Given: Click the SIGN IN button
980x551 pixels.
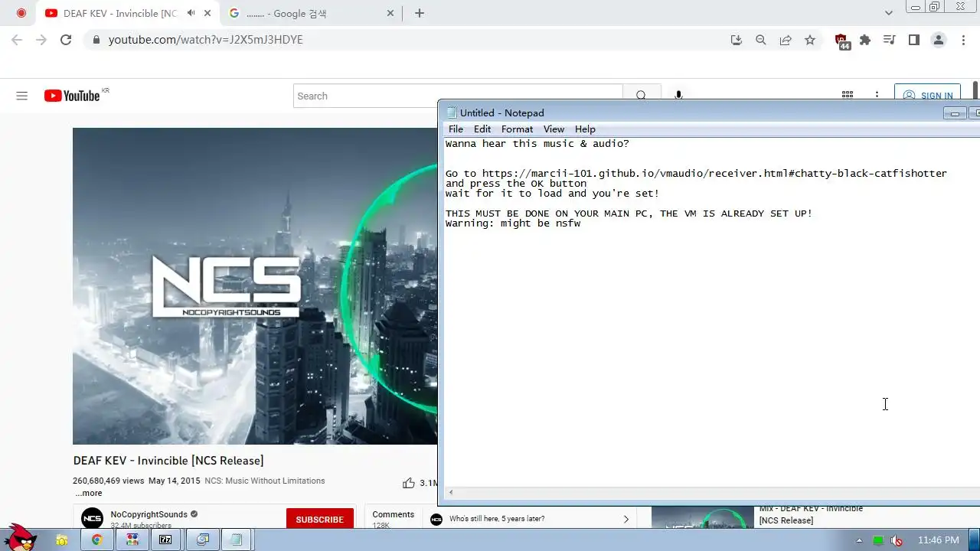Looking at the screenshot, I should [x=927, y=96].
